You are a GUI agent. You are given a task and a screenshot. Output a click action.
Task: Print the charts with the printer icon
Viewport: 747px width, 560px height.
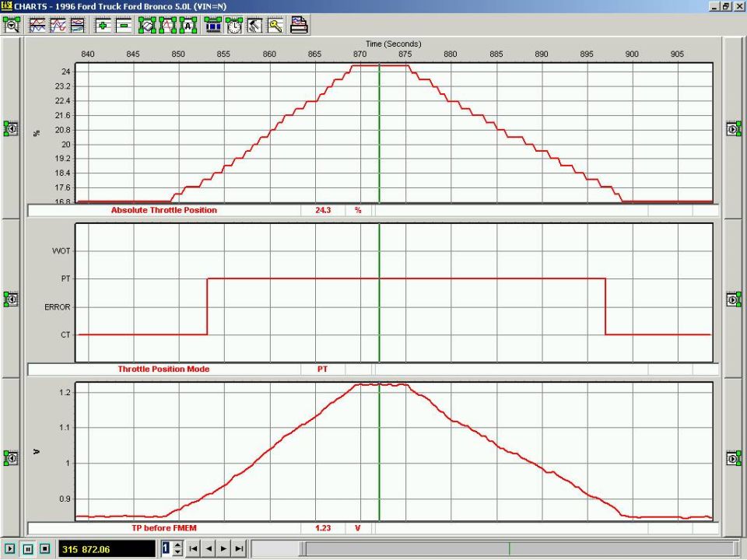[299, 25]
